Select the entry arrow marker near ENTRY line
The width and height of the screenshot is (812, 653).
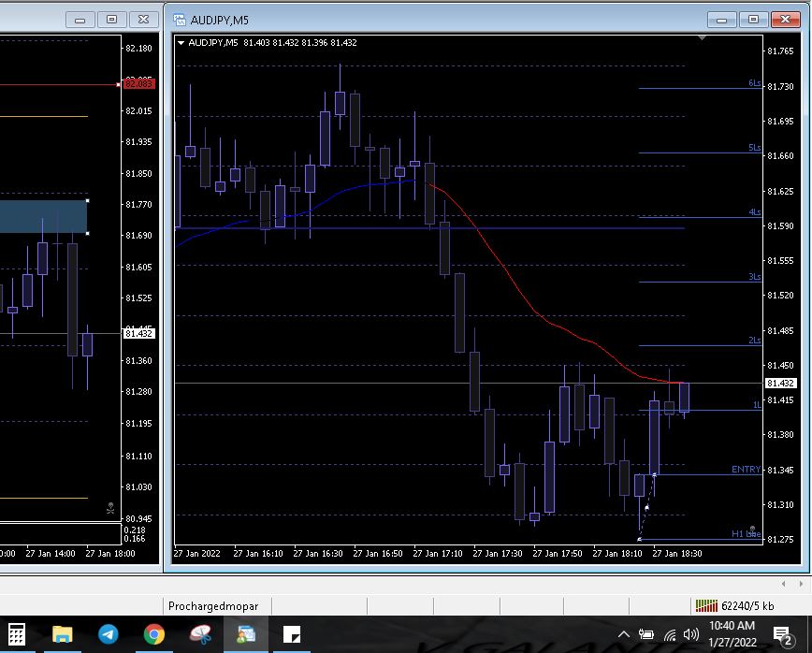pyautogui.click(x=654, y=474)
